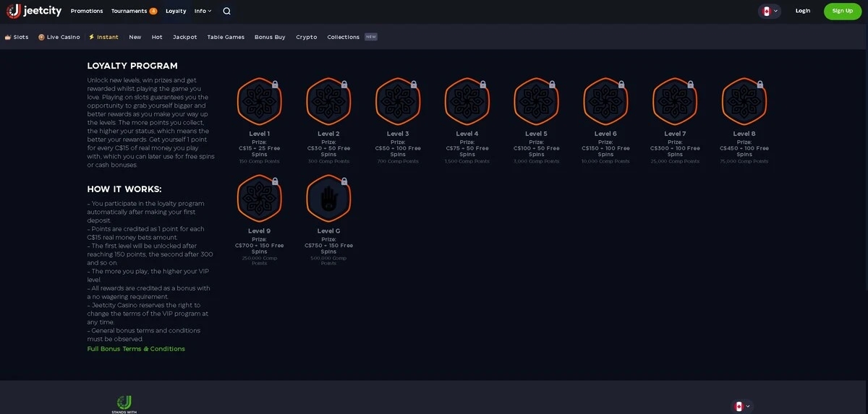This screenshot has height=414, width=868.
Task: Click the JeetCity logo
Action: 34,11
